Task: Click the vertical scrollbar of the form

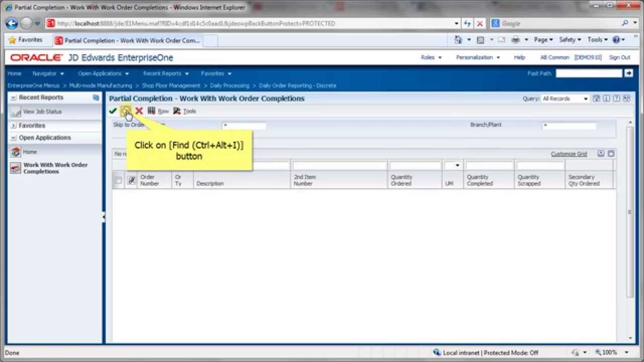Action: point(629,211)
